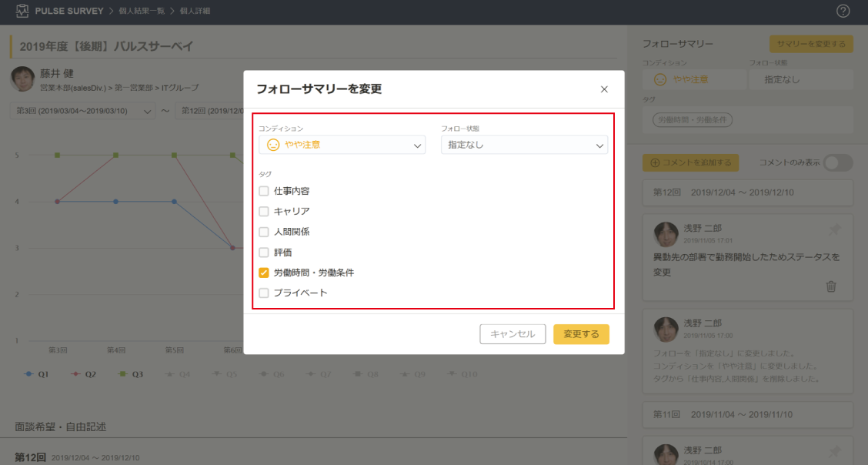
Task: Check the プライベート tag checkbox
Action: [264, 293]
